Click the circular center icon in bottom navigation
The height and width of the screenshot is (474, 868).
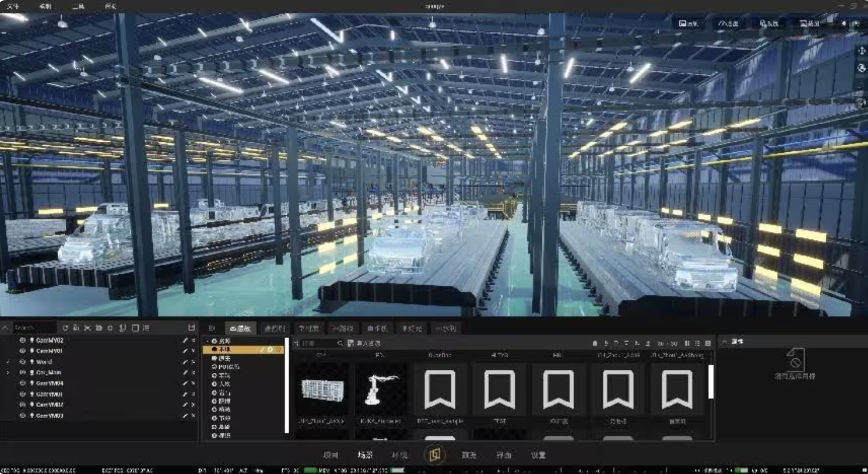pos(435,455)
